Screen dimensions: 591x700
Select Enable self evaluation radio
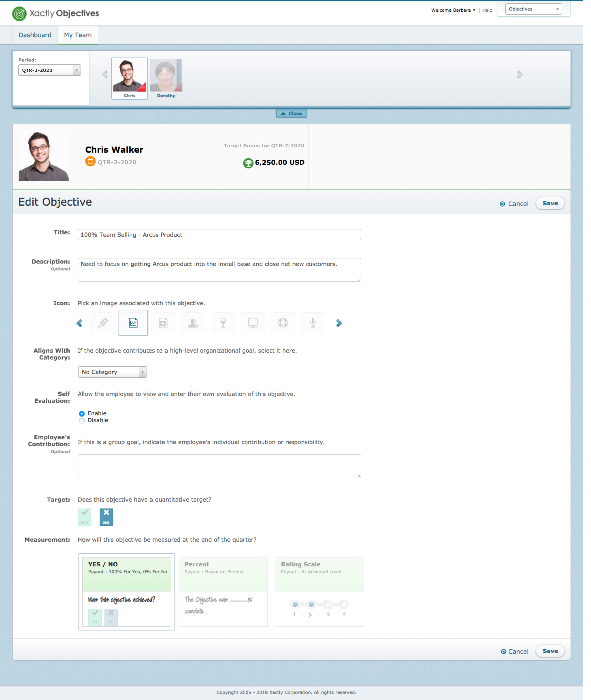click(x=82, y=413)
